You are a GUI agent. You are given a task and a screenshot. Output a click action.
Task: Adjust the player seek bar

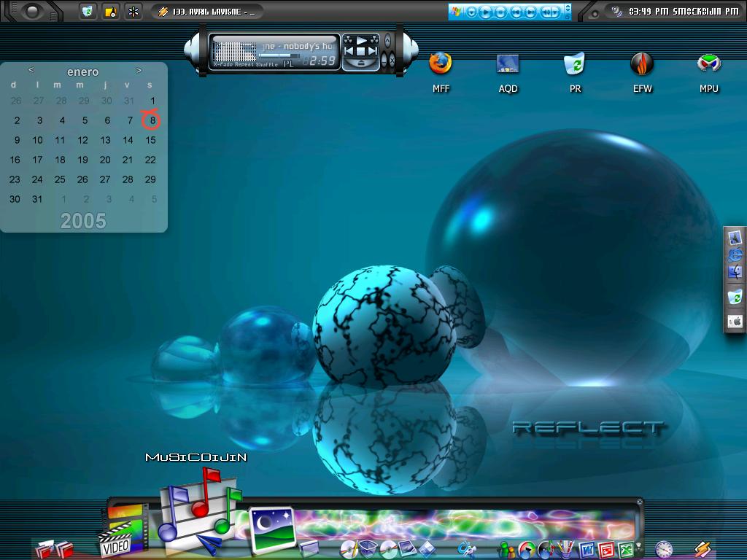[x=279, y=55]
